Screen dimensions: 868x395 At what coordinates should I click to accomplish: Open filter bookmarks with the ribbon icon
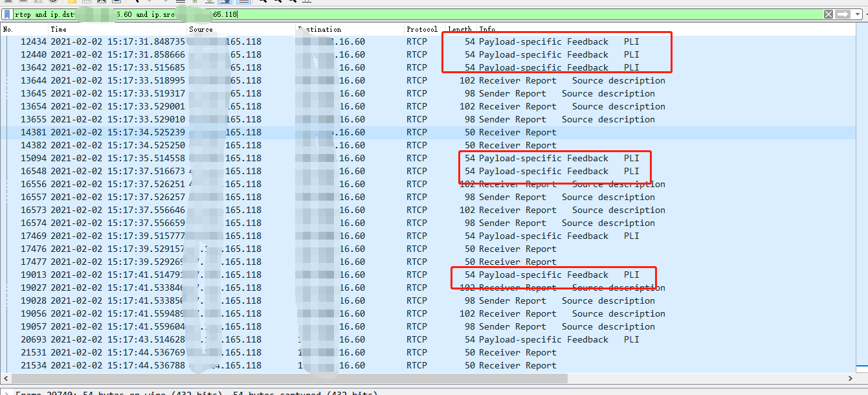(6, 13)
